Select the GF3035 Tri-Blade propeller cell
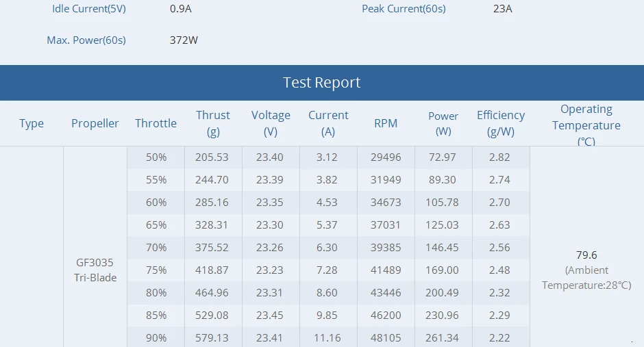 (x=95, y=270)
